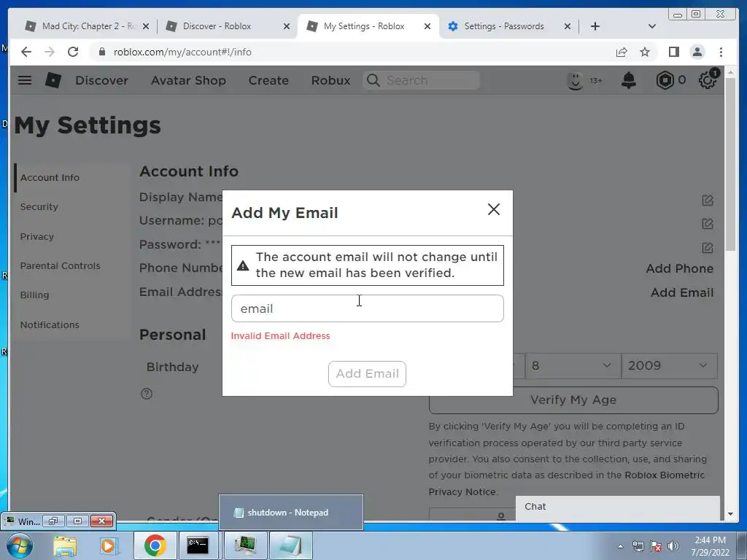Go to the Create nav link

pyautogui.click(x=268, y=80)
